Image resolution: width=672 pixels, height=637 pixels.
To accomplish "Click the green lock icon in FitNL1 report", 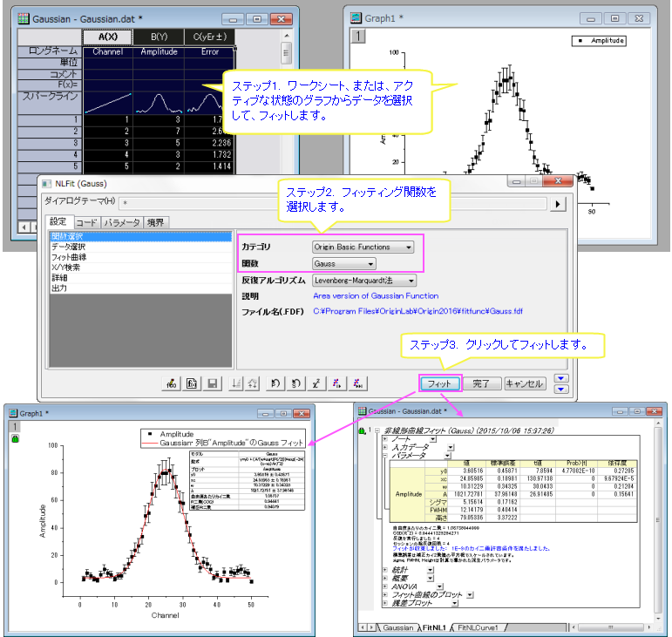I will (x=362, y=430).
